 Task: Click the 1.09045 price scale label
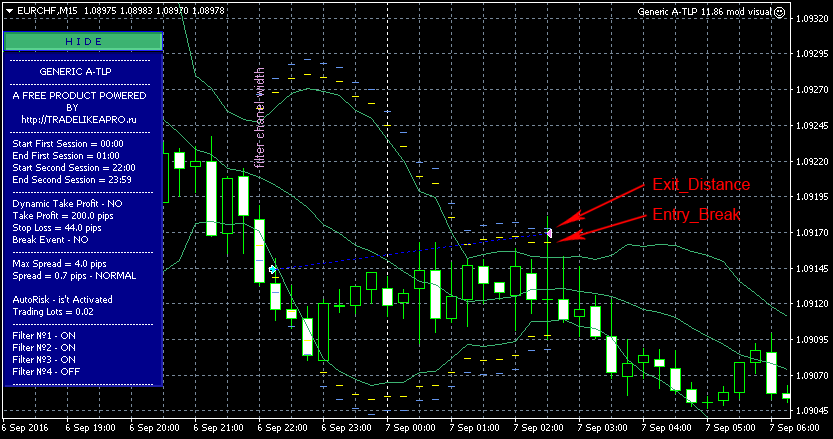pyautogui.click(x=812, y=411)
